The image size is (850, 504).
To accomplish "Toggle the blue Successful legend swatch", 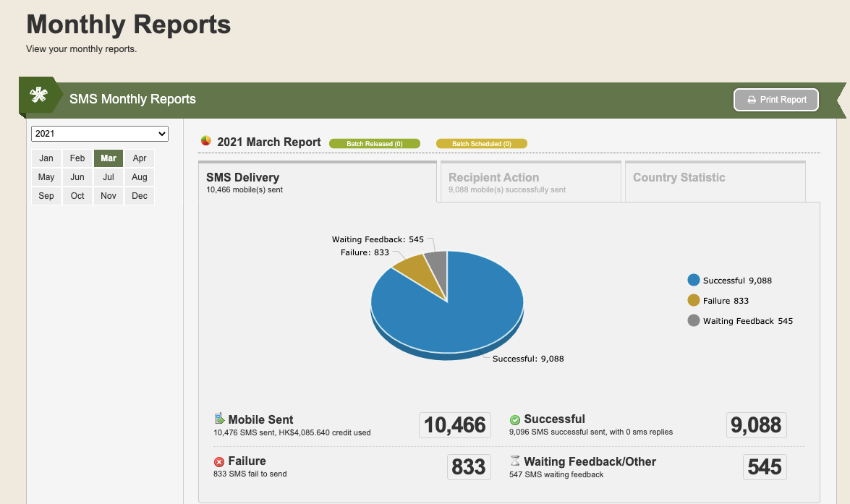I will click(693, 280).
